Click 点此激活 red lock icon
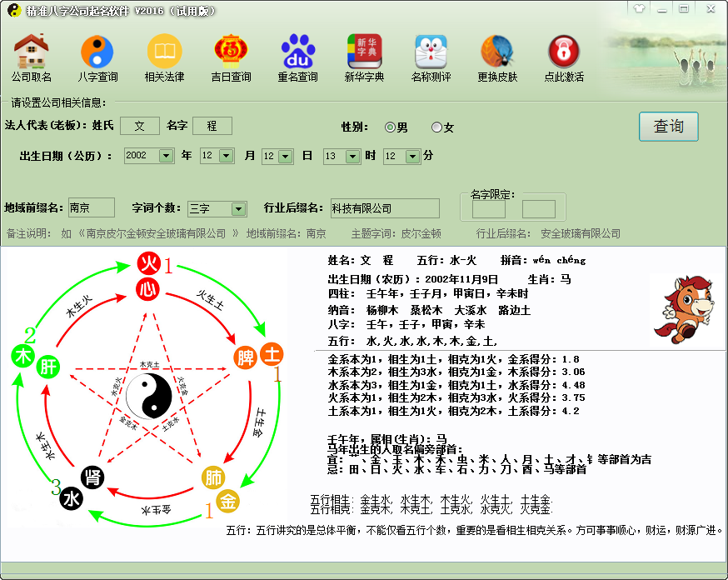 click(564, 52)
